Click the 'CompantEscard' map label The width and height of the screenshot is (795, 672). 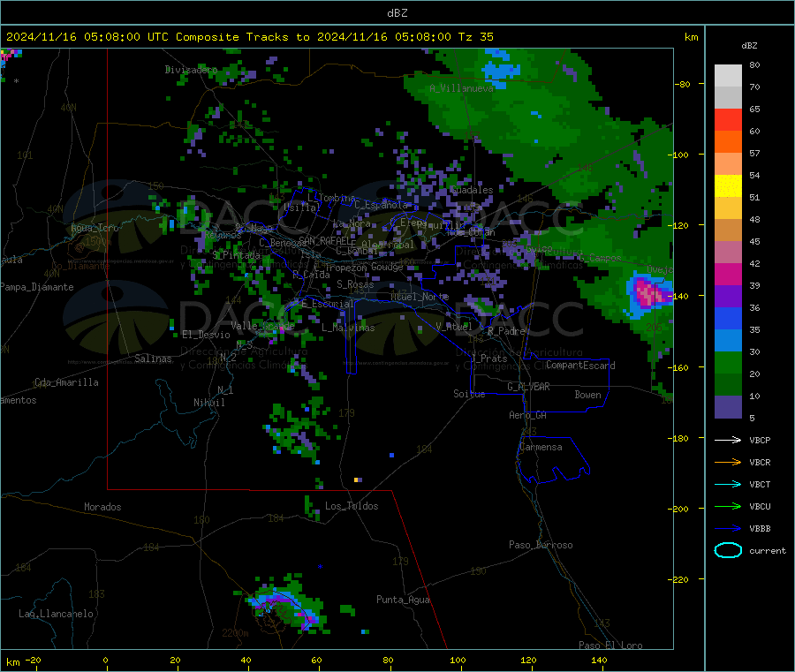(x=580, y=366)
